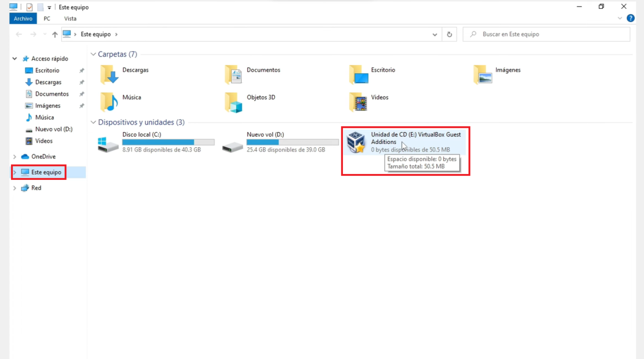Open the help question mark icon
The image size is (644, 359).
click(631, 18)
